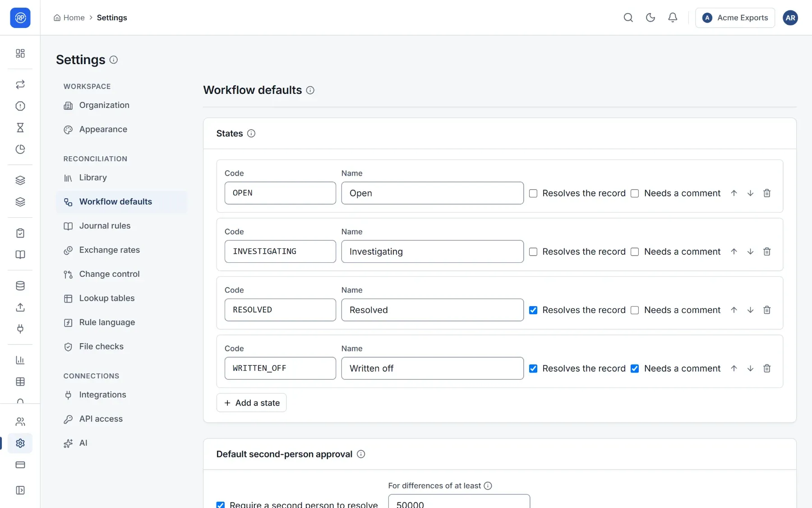Check Resolves the record for INVESTIGATING
812x508 pixels.
[x=533, y=252]
